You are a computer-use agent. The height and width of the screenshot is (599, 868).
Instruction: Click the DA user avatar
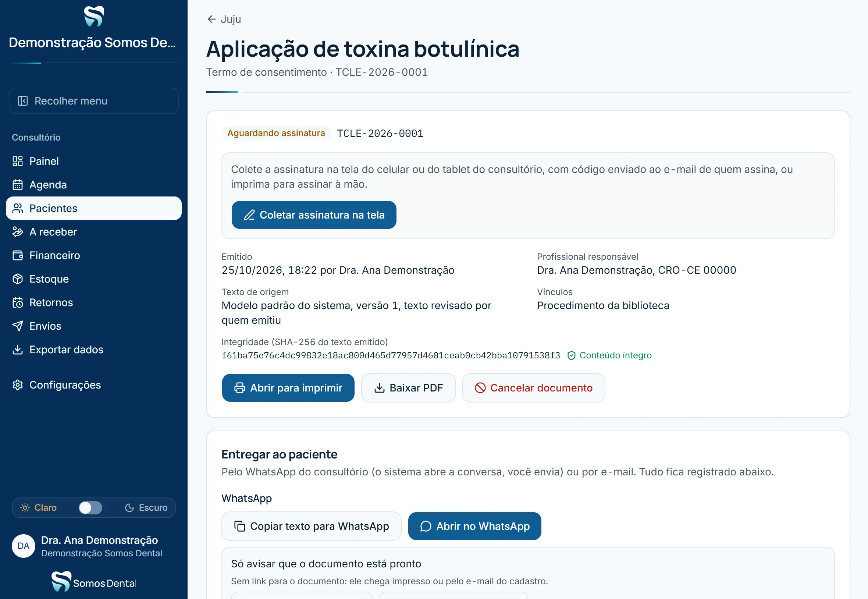click(23, 546)
